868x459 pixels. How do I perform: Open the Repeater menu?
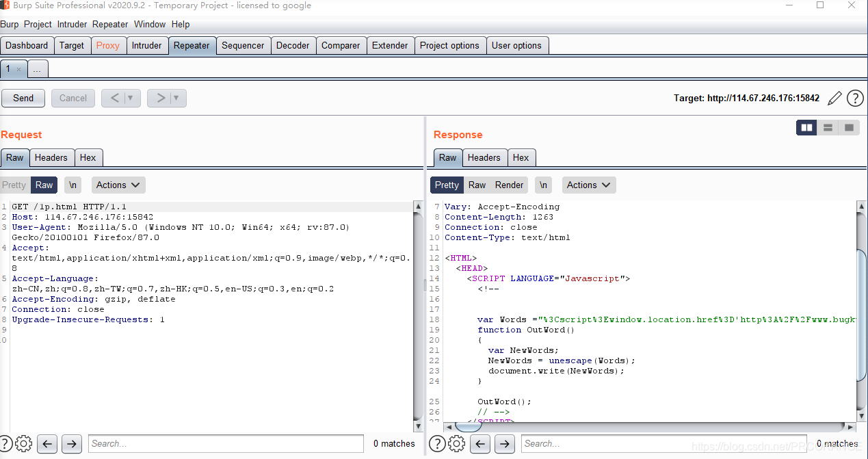coord(110,24)
